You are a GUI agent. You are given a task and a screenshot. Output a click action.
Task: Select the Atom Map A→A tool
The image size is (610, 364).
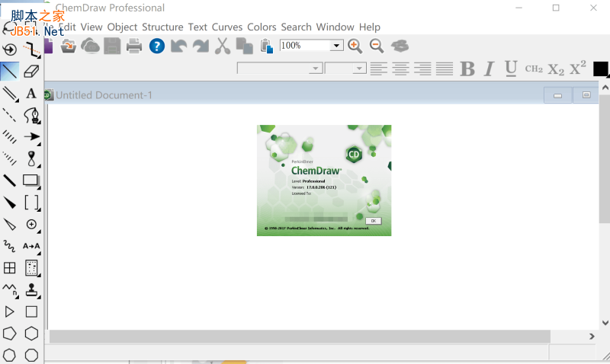[x=31, y=246]
